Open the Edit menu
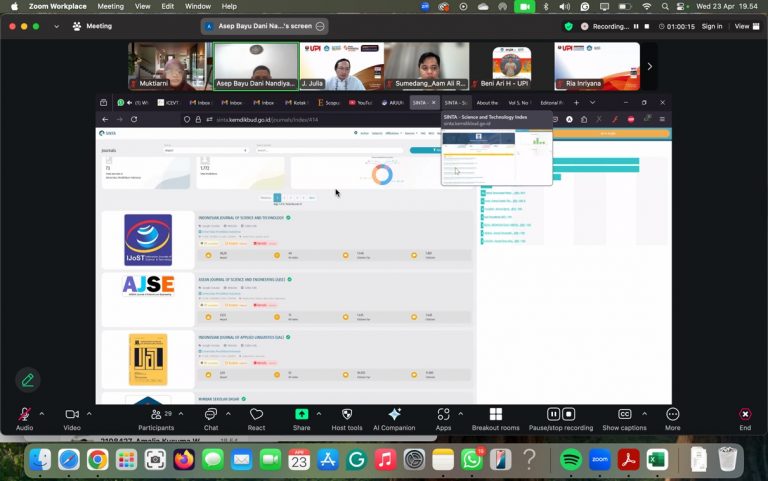The height and width of the screenshot is (481, 768). [168, 6]
